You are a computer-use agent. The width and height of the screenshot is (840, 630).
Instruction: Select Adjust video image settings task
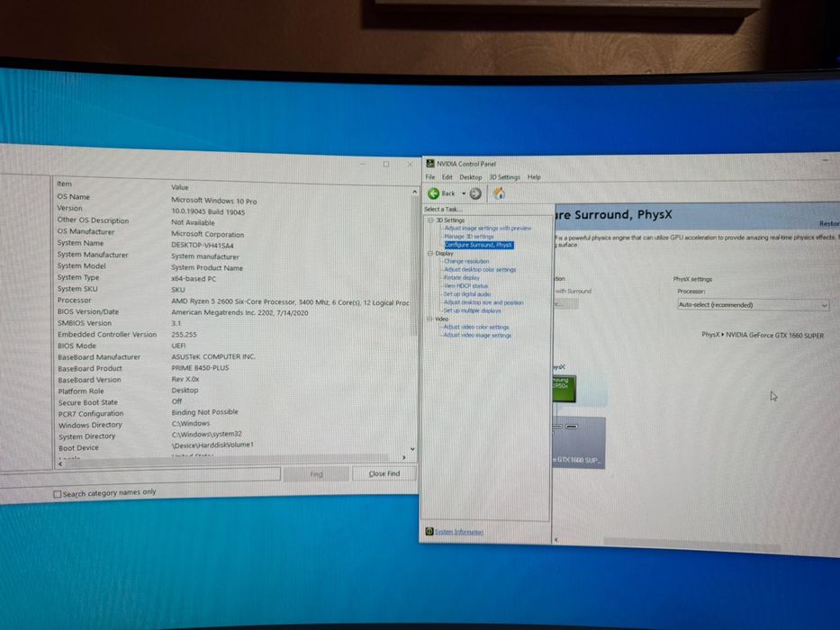tap(477, 336)
